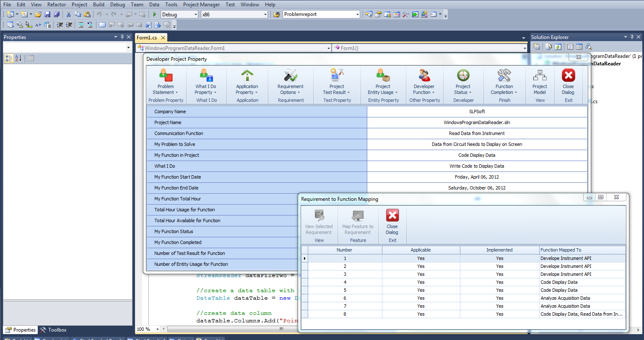
Task: Select row 6 Analyze Acquisition Data cell
Action: tap(582, 298)
